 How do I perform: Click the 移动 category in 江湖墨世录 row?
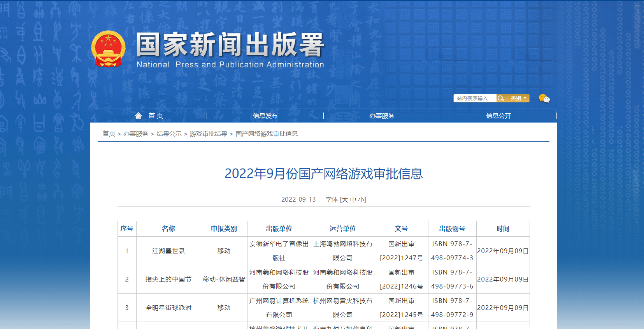[x=224, y=251]
